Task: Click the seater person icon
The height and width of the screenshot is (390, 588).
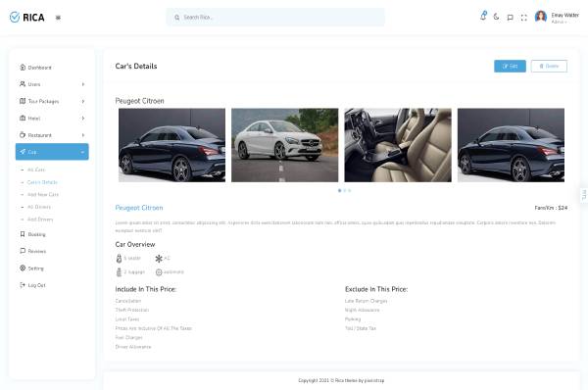Action: pos(119,259)
